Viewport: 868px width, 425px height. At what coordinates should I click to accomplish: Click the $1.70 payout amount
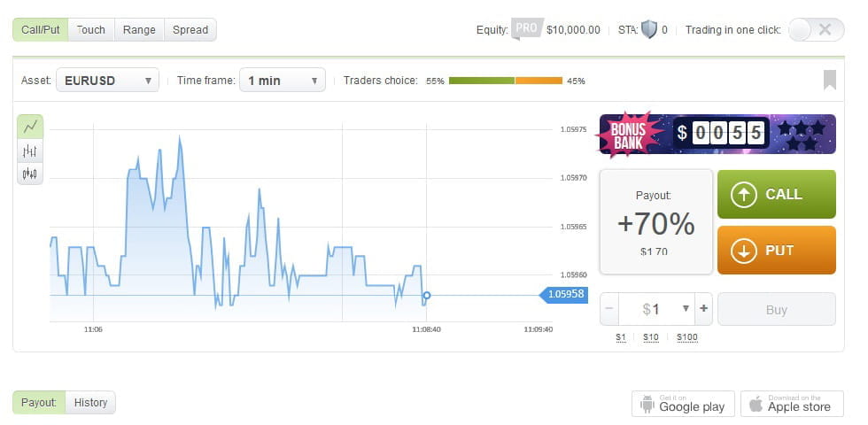pos(654,251)
